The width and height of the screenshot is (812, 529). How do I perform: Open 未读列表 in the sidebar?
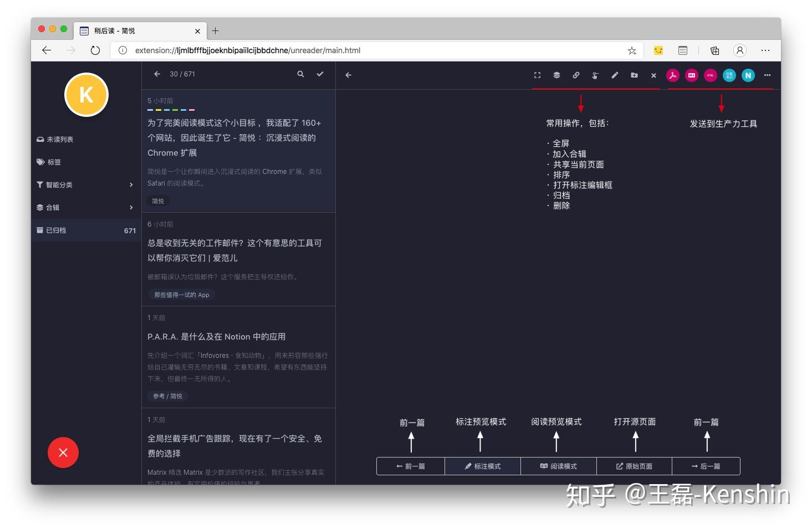[86, 140]
